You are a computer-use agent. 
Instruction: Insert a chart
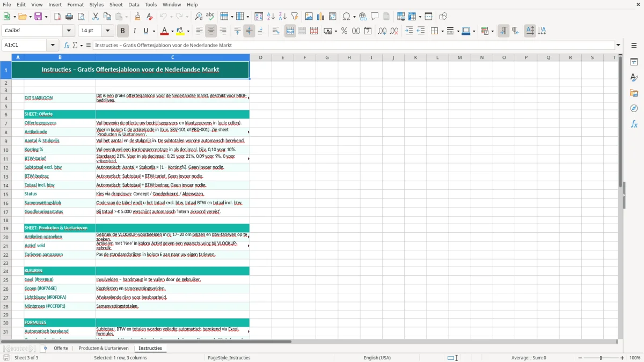[320, 17]
